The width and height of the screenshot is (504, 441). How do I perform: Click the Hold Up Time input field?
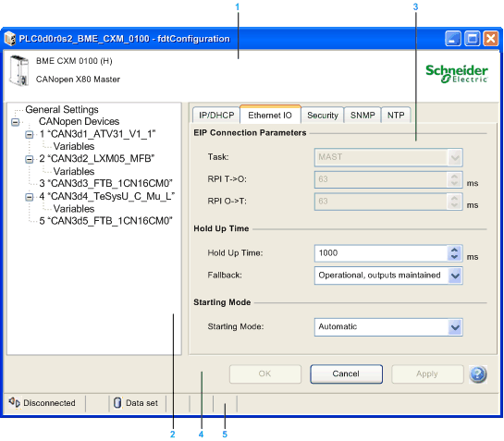(381, 253)
